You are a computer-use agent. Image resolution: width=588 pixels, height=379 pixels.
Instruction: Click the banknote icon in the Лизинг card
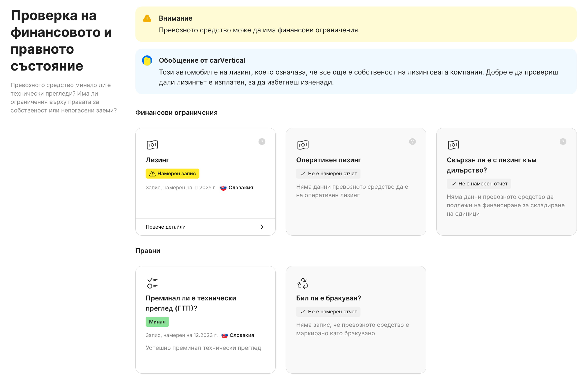pos(152,145)
